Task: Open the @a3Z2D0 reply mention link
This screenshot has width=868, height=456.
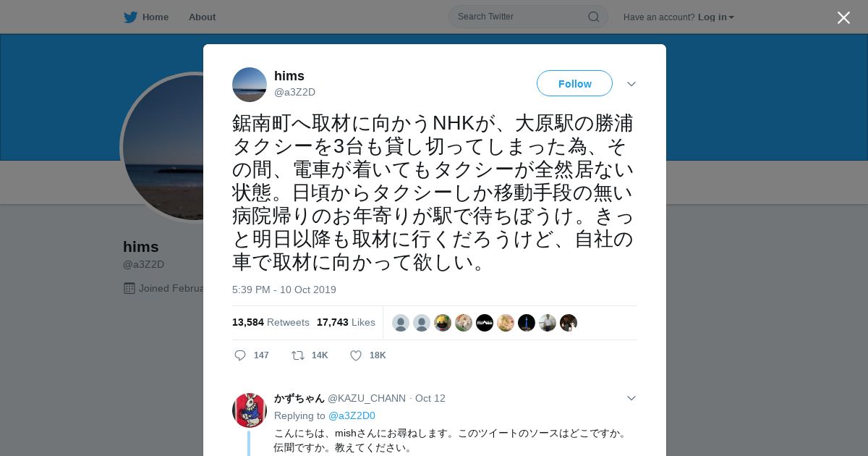Action: coord(352,415)
